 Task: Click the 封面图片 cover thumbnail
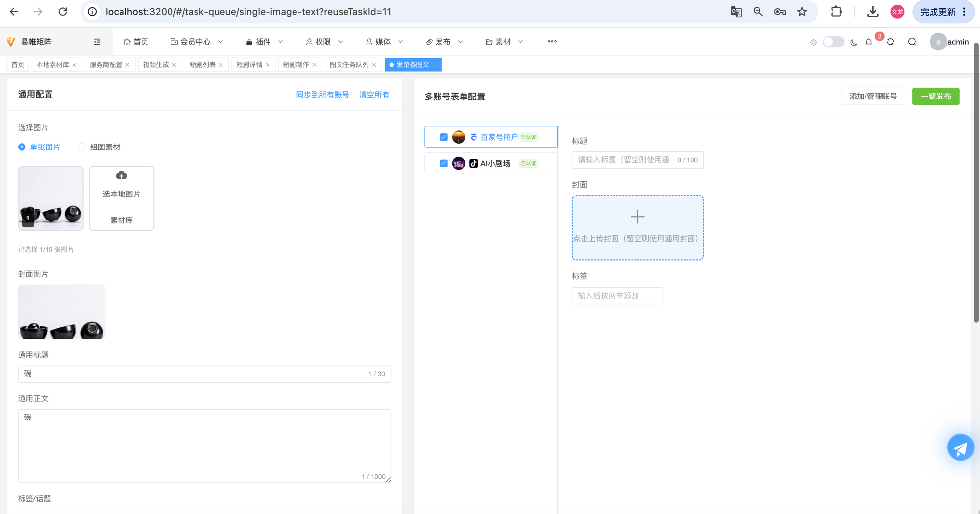[x=62, y=312]
